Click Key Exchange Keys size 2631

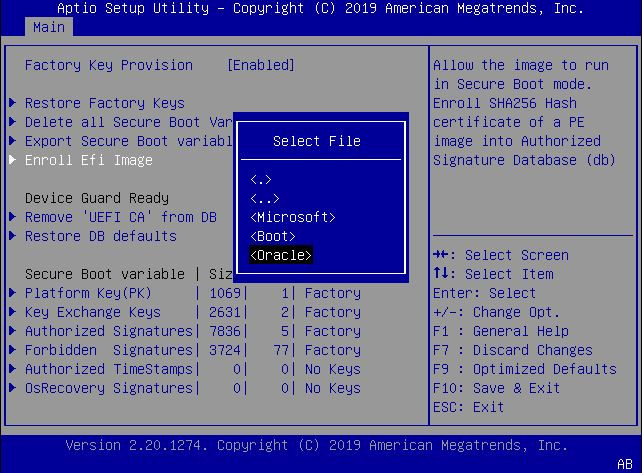point(225,312)
